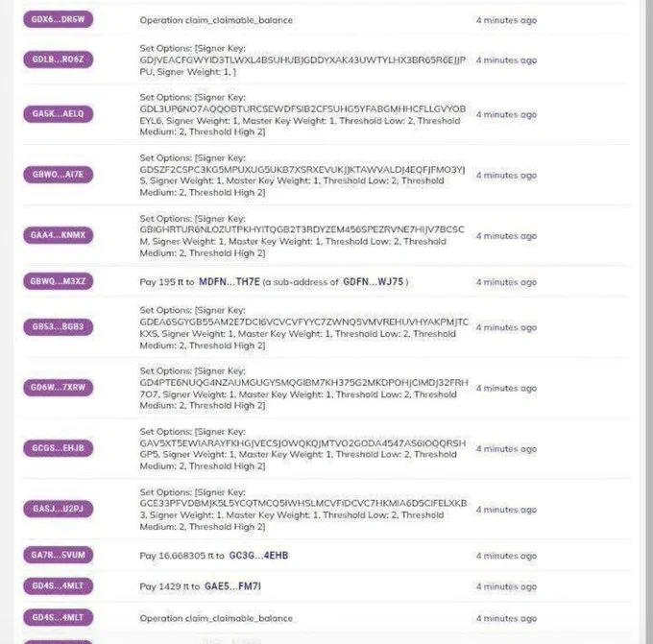View account GAA4...KNMX
Image resolution: width=653 pixels, height=644 pixels.
[58, 235]
